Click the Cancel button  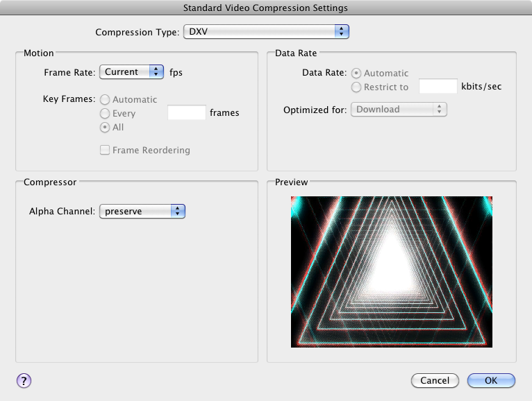click(435, 381)
